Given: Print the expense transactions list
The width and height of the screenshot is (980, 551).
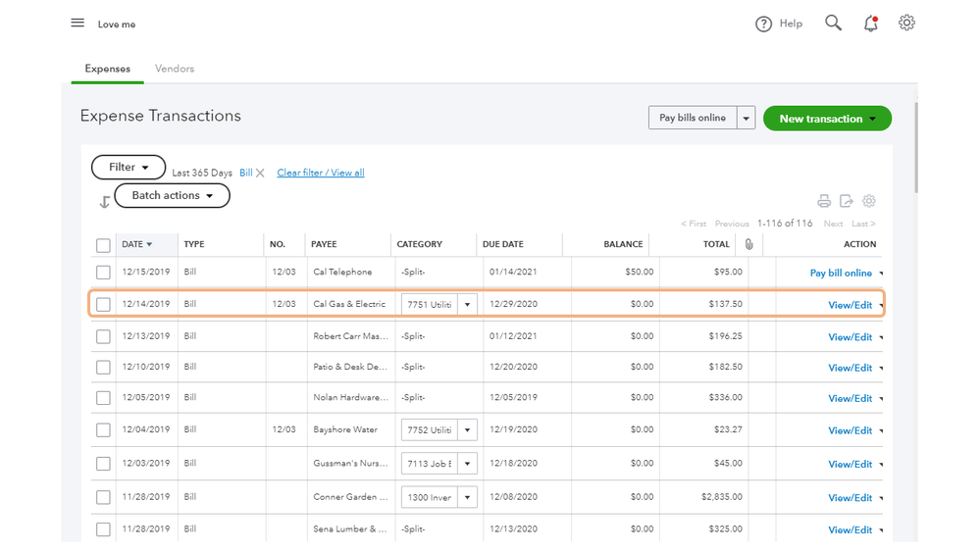Looking at the screenshot, I should pyautogui.click(x=824, y=201).
